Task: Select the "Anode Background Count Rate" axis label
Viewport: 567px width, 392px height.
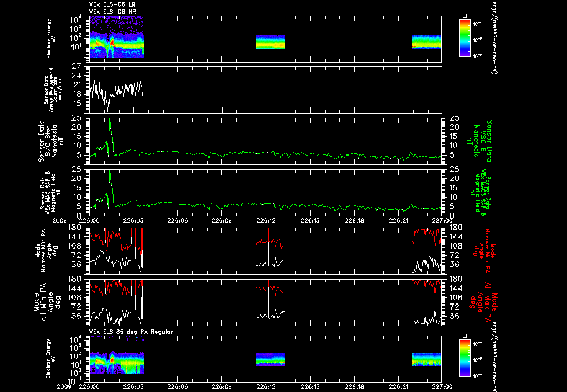Action: [x=54, y=90]
